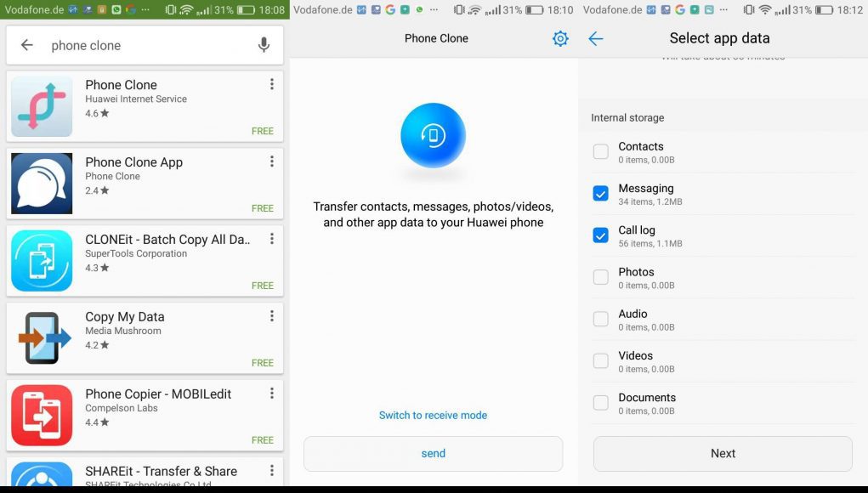
Task: Tap the 4.6 star rating of Phone Clone
Action: coord(97,113)
